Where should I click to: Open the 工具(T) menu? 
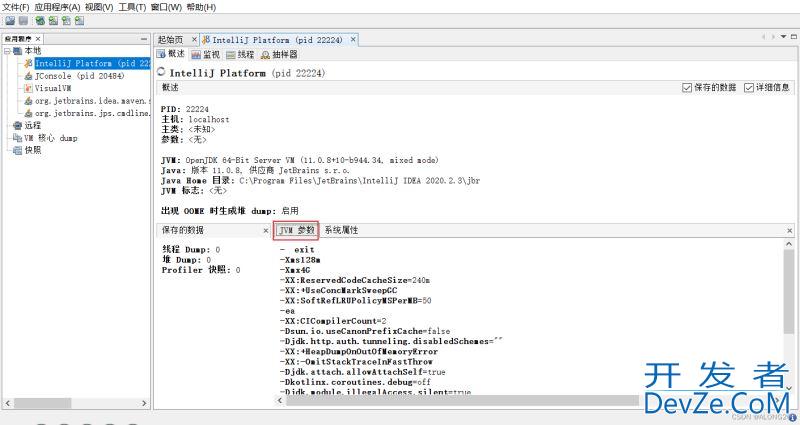[132, 7]
